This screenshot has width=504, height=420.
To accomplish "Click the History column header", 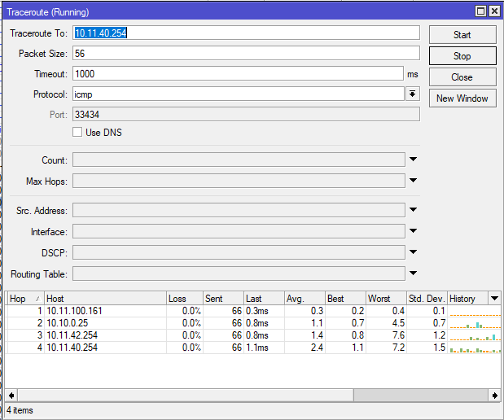I will (467, 299).
